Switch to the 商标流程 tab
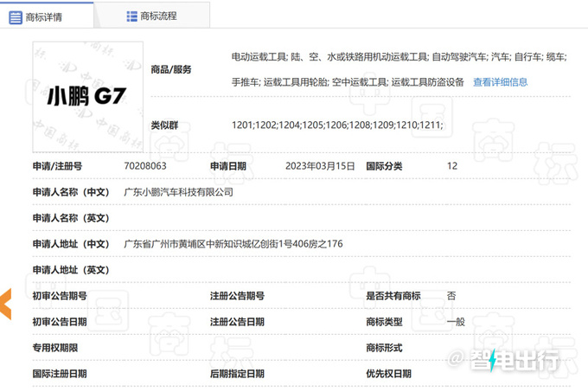This screenshot has height=392, width=588. point(159,16)
